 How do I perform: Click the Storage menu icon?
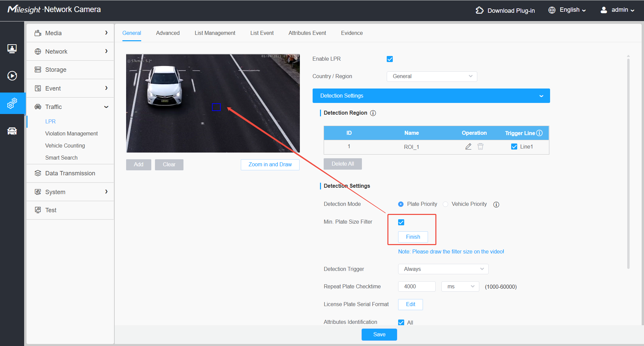(x=38, y=69)
